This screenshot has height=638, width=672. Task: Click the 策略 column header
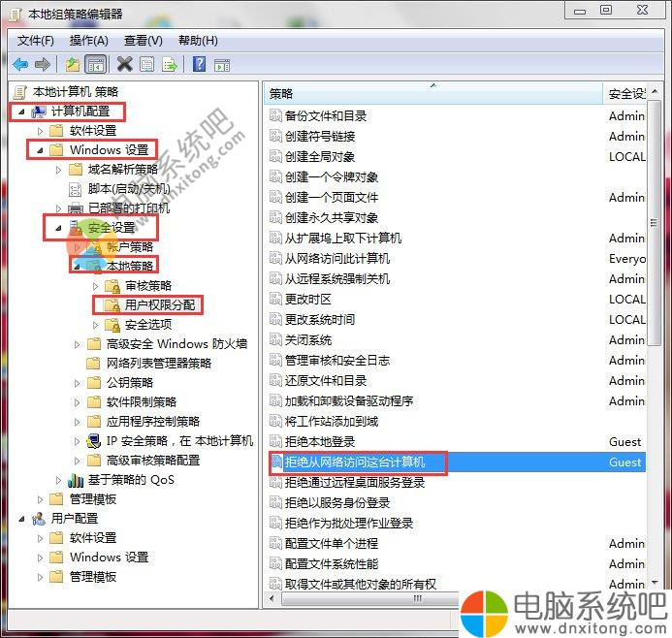(x=281, y=93)
